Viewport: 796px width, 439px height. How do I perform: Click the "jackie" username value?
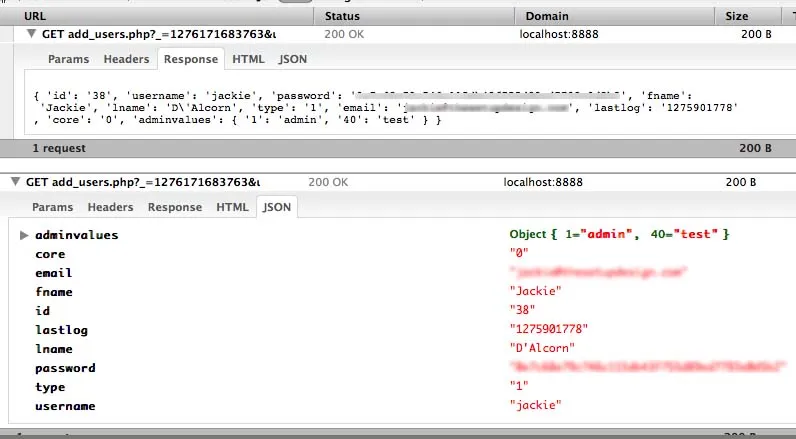pos(536,405)
